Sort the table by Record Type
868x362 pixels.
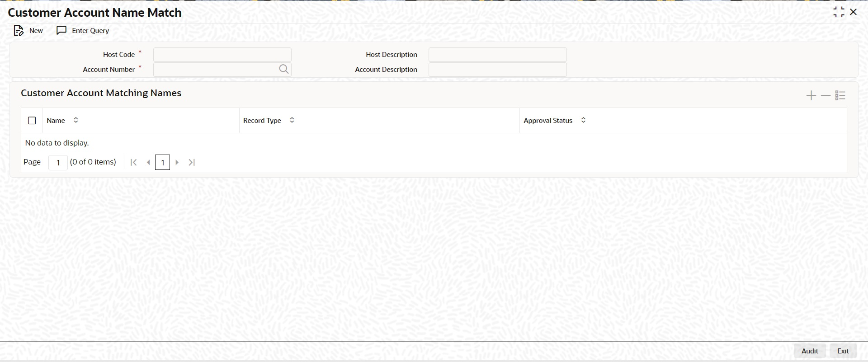pos(292,120)
